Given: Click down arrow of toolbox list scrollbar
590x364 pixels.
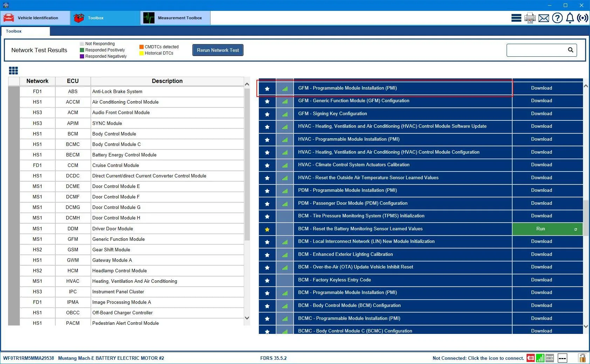Looking at the screenshot, I should coord(586,326).
